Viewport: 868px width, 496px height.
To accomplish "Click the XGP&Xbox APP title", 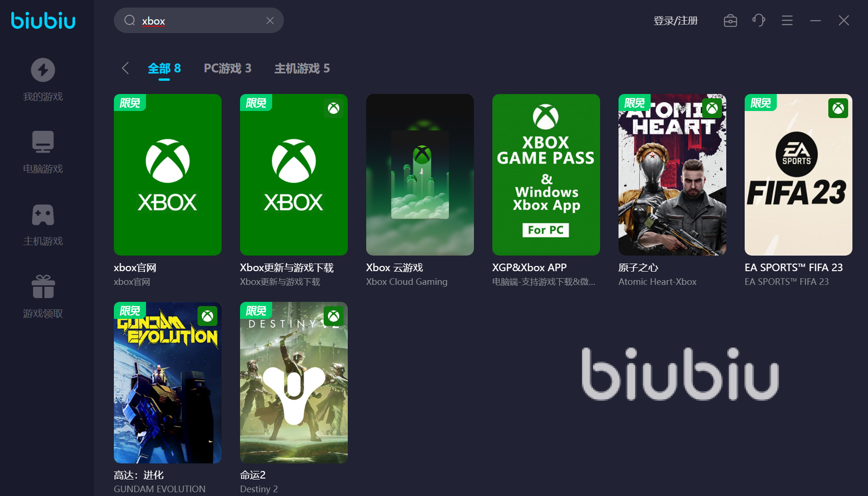I will pos(529,267).
